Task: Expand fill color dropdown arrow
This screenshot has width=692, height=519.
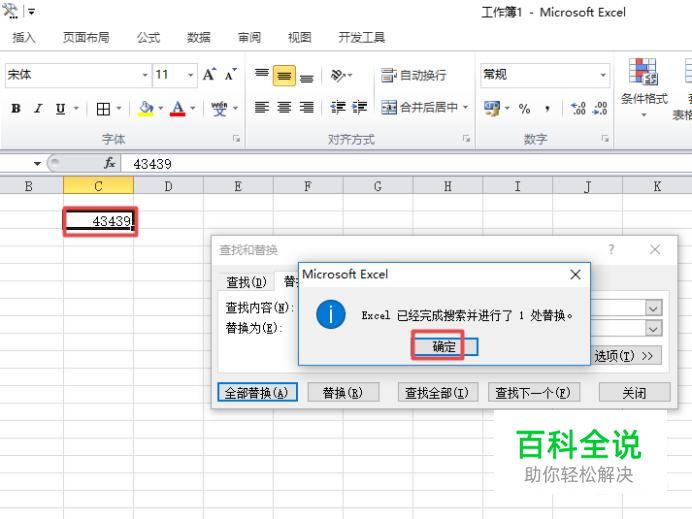Action: [x=161, y=108]
